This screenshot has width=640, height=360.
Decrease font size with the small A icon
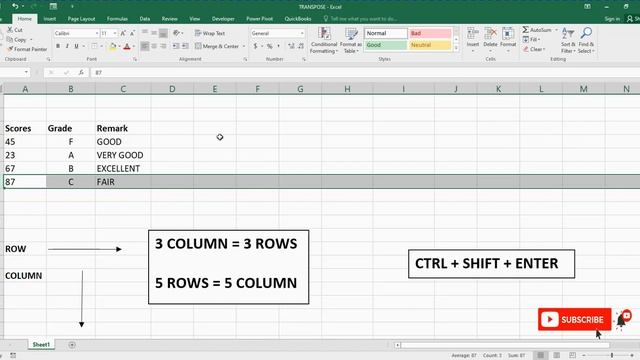pyautogui.click(x=132, y=33)
